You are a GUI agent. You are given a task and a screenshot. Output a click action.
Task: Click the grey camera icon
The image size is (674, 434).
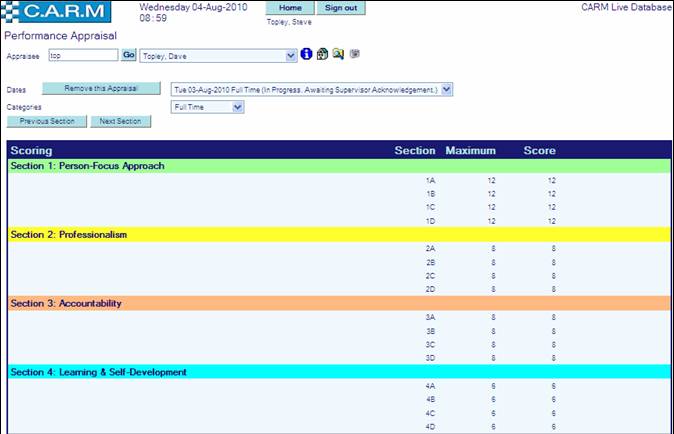[x=354, y=54]
